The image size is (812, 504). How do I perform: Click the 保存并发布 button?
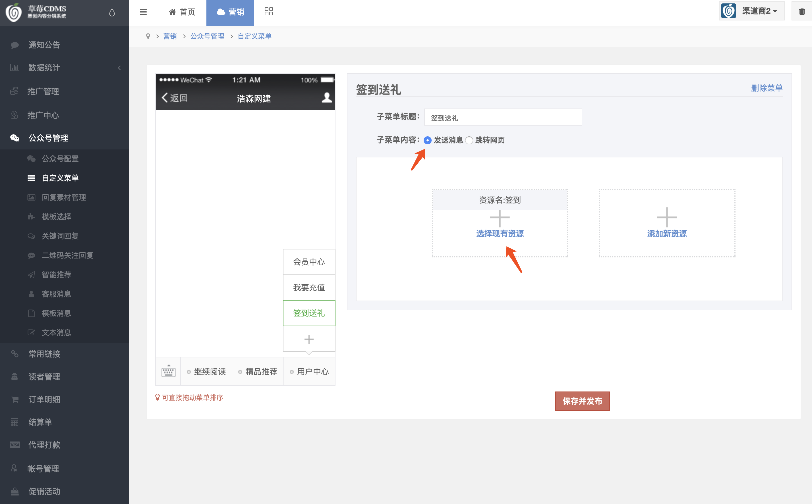(582, 401)
